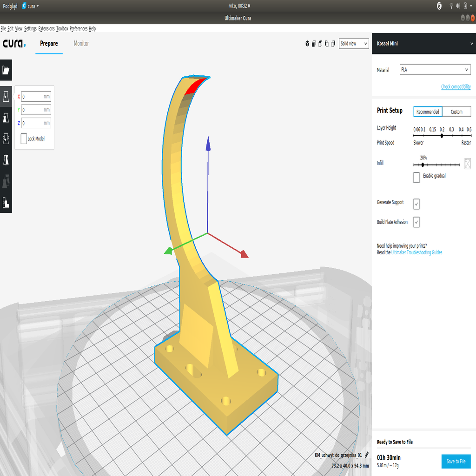Viewport: 476px width, 476px height.
Task: Switch camera to 3D isometric view icon
Action: tap(307, 44)
